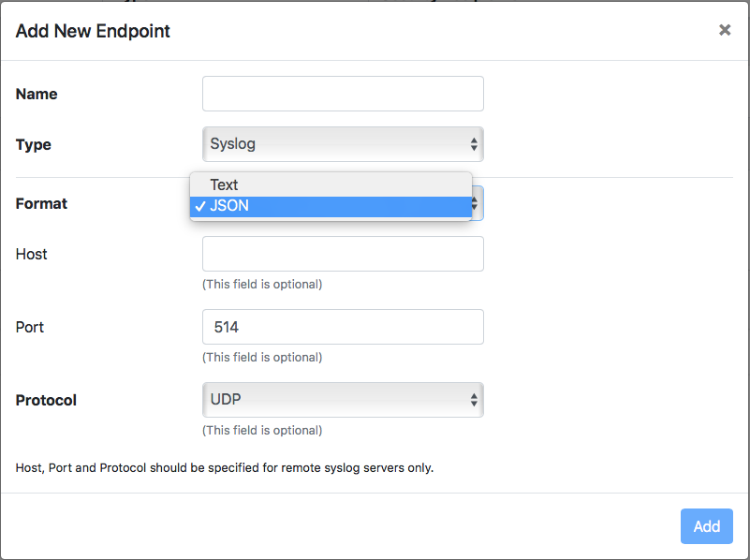
Task: Click the Host field label
Action: click(32, 254)
